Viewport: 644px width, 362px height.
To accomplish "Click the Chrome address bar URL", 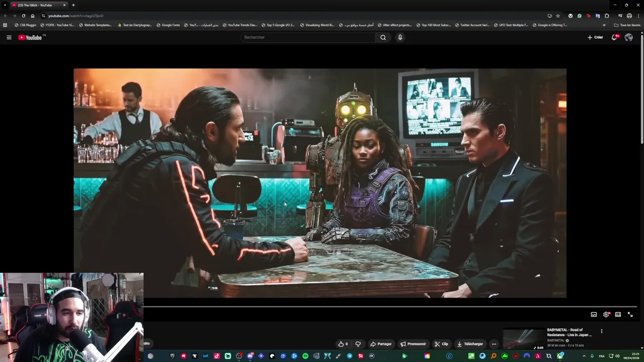I will [x=75, y=16].
